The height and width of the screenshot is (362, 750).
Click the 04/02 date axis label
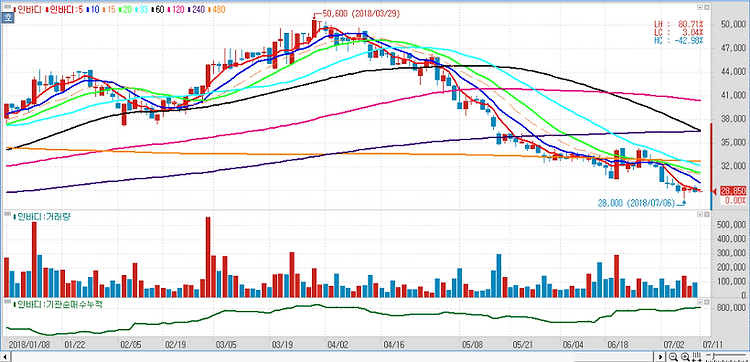[x=338, y=344]
